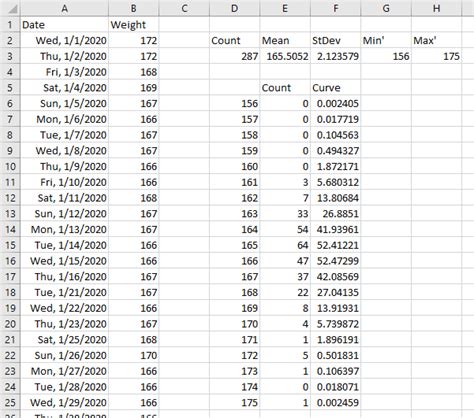Viewport: 474px width, 418px height.
Task: Select count cell showing 54
Action: [285, 229]
